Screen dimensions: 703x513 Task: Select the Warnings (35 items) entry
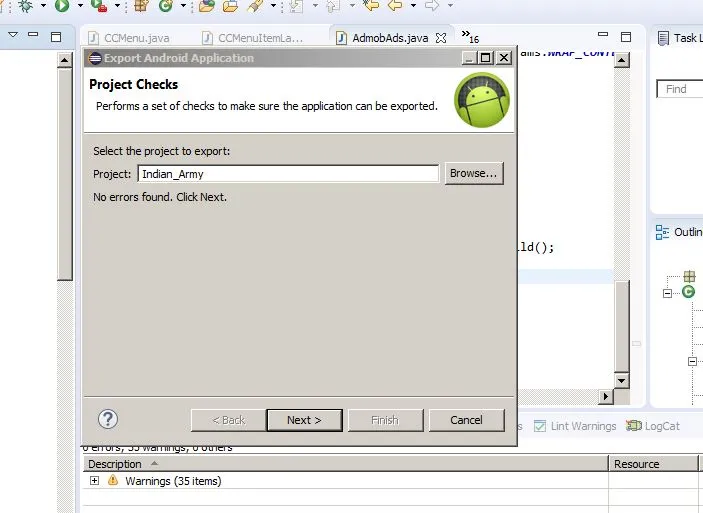pyautogui.click(x=173, y=481)
